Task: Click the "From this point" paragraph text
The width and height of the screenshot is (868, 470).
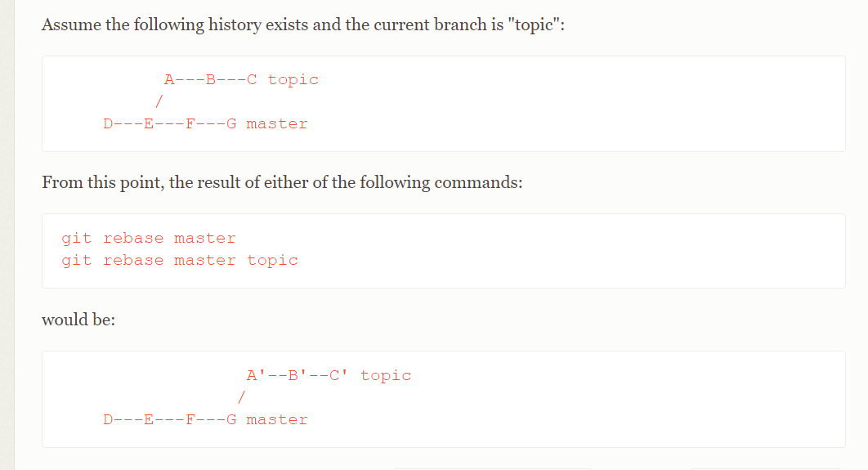Action: point(282,182)
